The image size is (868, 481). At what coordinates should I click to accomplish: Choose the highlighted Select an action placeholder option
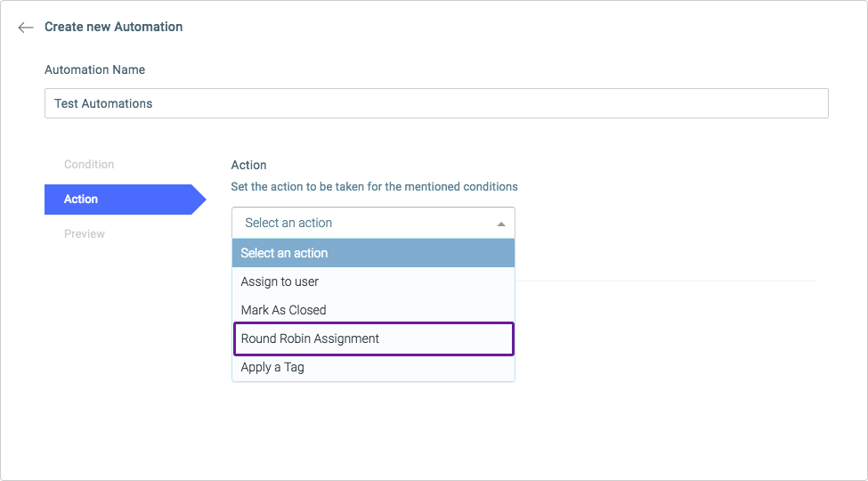373,253
